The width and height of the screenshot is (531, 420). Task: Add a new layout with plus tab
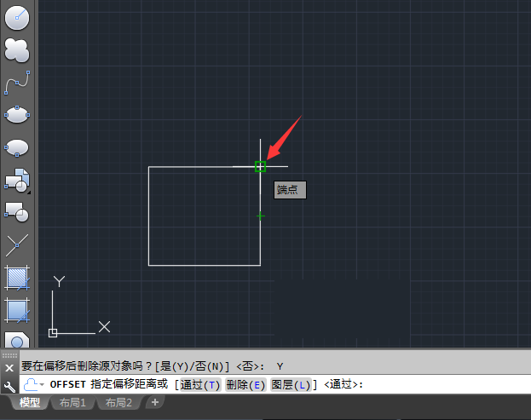point(155,402)
